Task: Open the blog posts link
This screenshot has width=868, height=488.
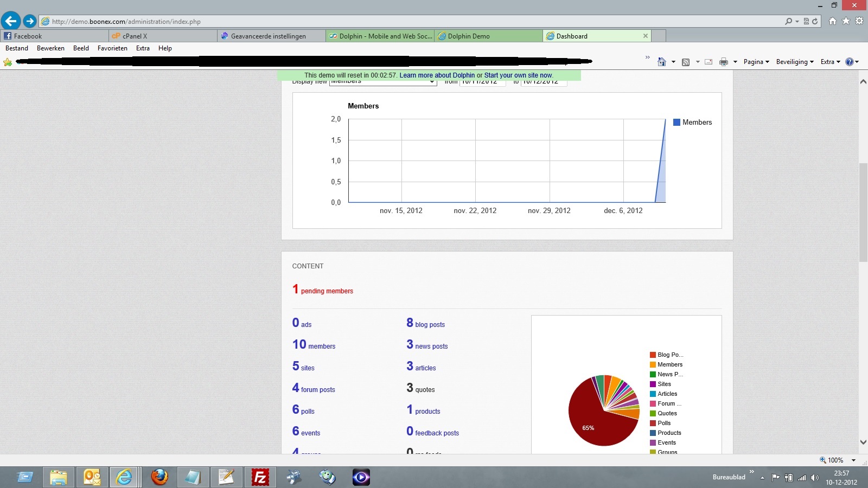Action: click(x=430, y=325)
